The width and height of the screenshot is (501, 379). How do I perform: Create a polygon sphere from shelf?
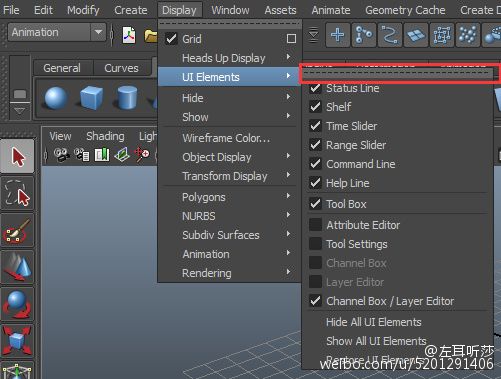(56, 98)
